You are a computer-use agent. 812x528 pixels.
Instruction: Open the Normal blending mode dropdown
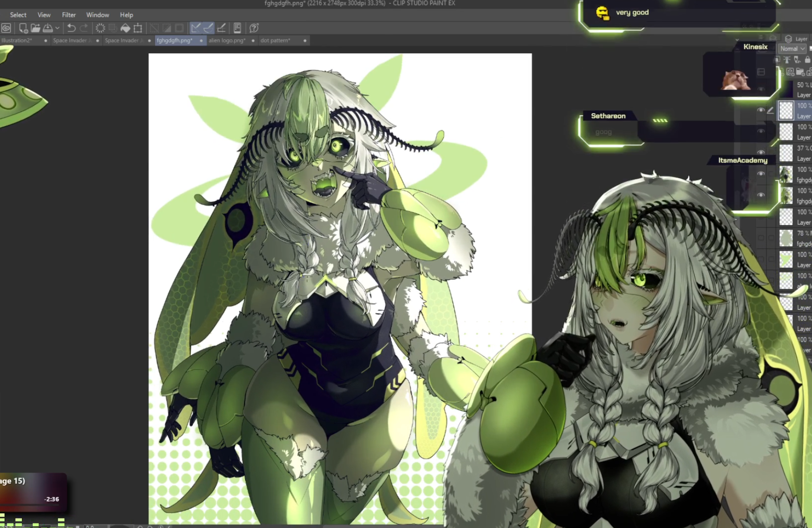(x=792, y=49)
